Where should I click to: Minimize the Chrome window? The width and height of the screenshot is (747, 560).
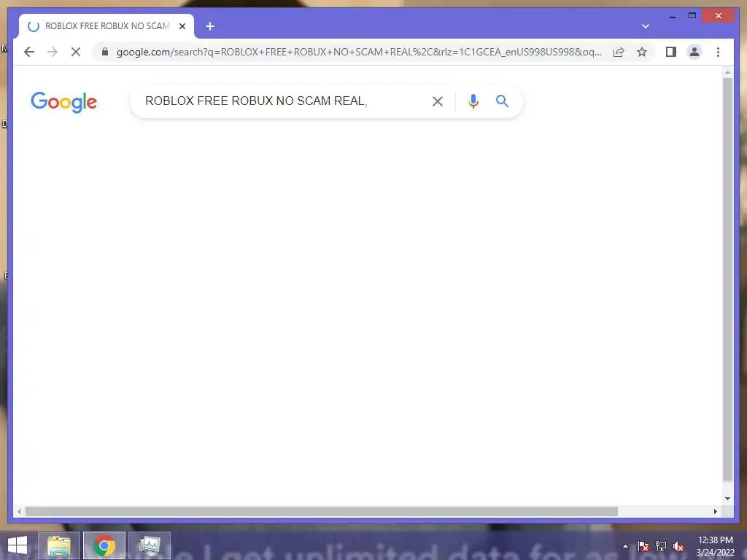tap(672, 16)
